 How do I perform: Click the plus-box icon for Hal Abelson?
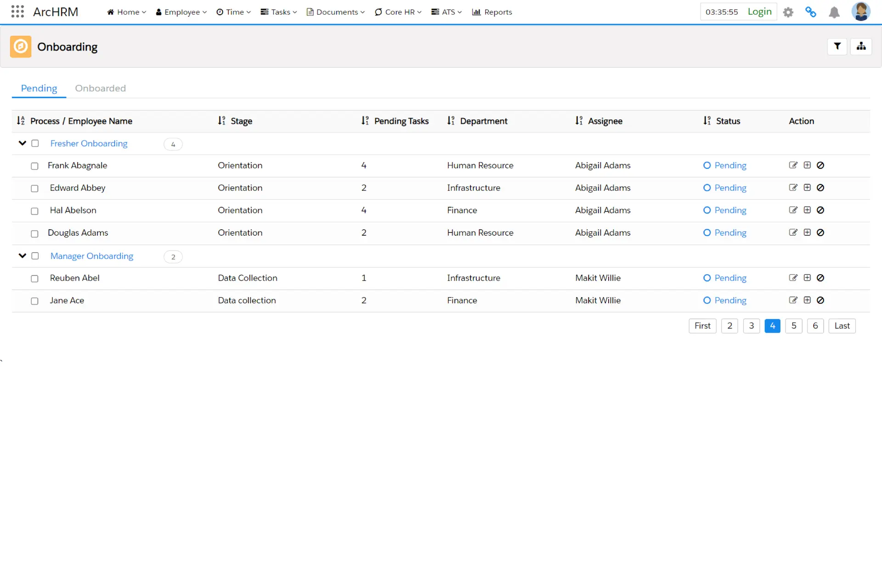(807, 210)
